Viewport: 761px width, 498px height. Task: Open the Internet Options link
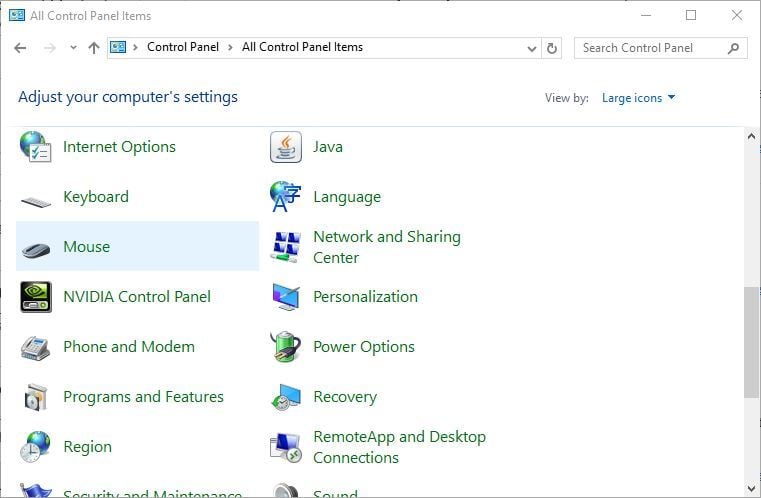click(x=119, y=147)
